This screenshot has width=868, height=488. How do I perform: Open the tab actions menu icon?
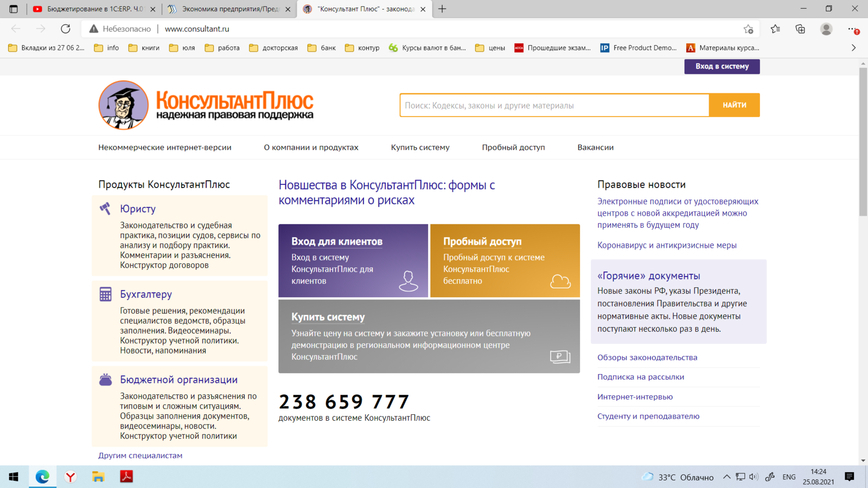coord(14,9)
